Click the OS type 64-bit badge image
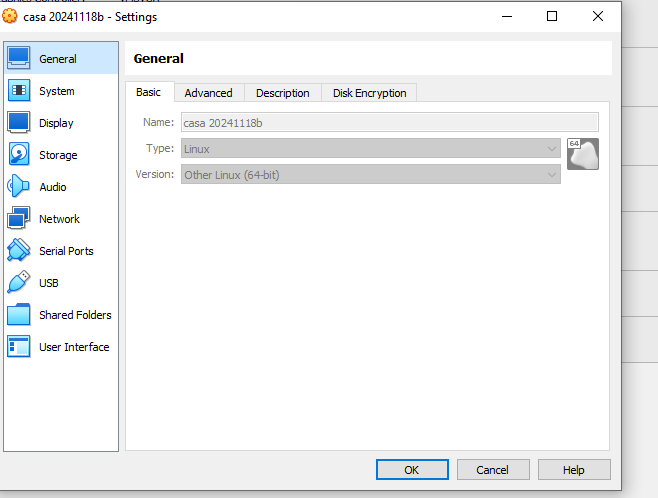 click(582, 154)
